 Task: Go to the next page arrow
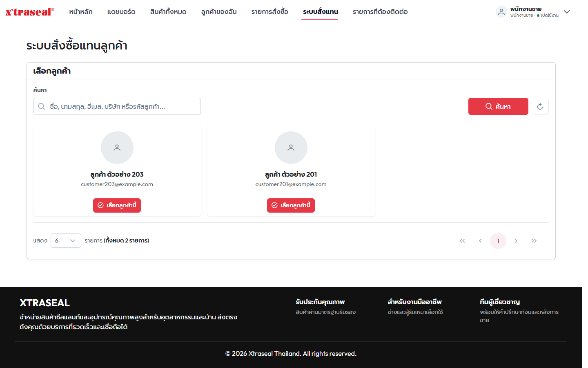coord(516,241)
